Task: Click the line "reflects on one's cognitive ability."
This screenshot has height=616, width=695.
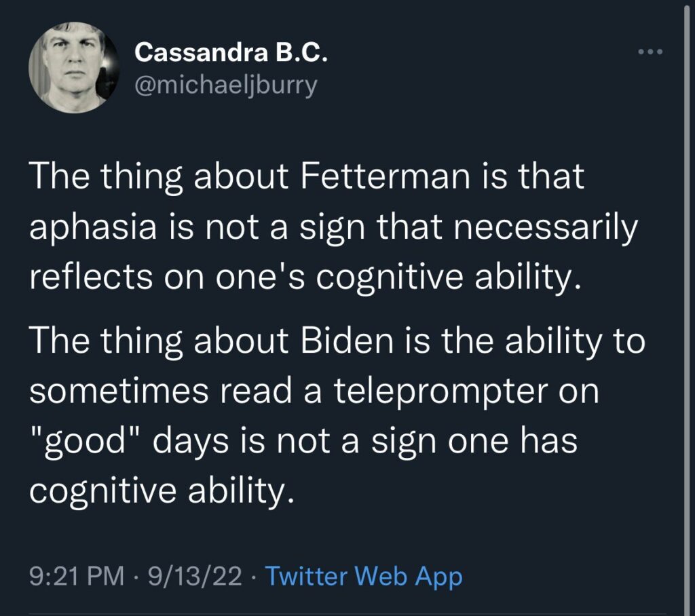Action: point(305,277)
